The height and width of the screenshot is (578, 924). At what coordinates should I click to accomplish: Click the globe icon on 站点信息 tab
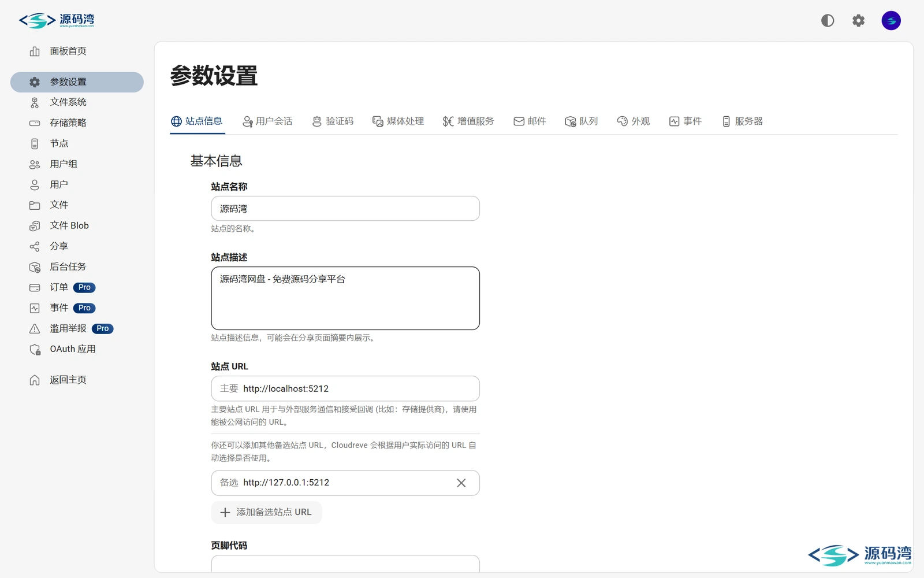[x=176, y=121]
